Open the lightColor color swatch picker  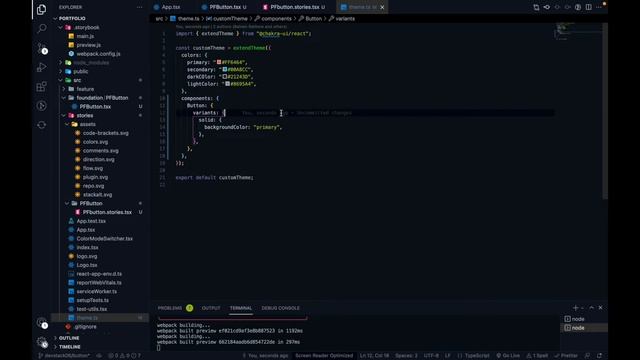coord(228,84)
